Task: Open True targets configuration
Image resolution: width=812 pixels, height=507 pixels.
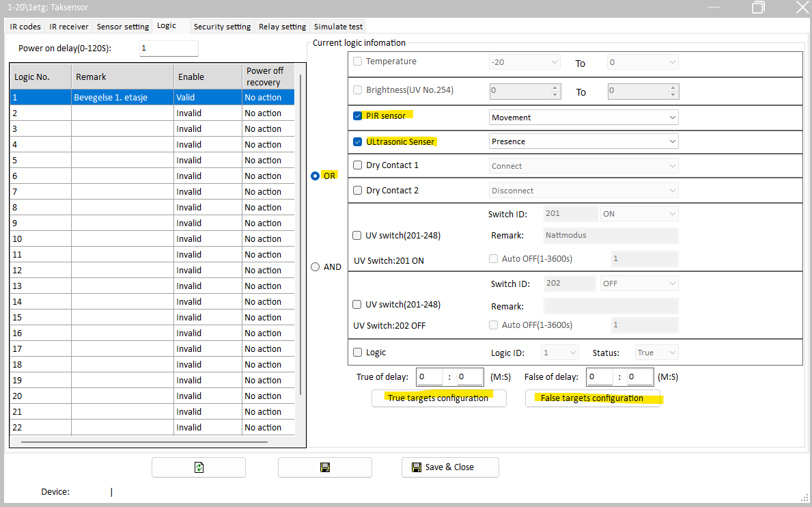Action: (438, 398)
